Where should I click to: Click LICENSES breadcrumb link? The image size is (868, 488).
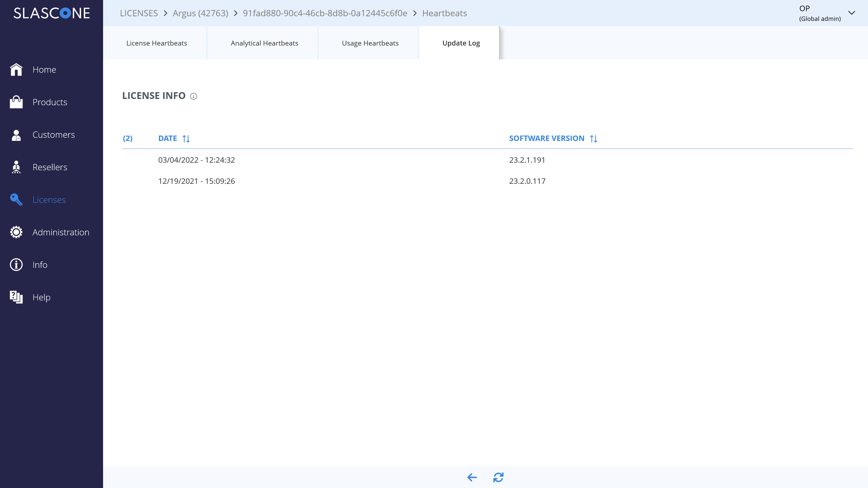(139, 13)
